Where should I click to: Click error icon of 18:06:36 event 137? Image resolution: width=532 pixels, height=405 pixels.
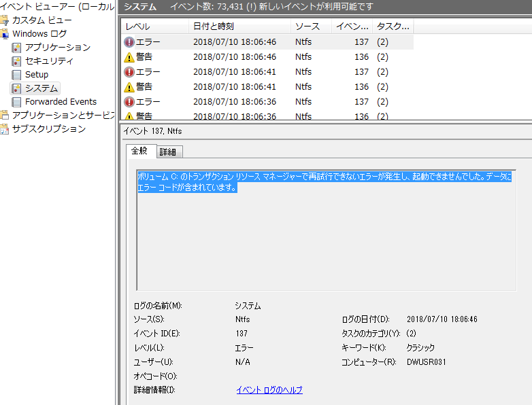[x=129, y=102]
